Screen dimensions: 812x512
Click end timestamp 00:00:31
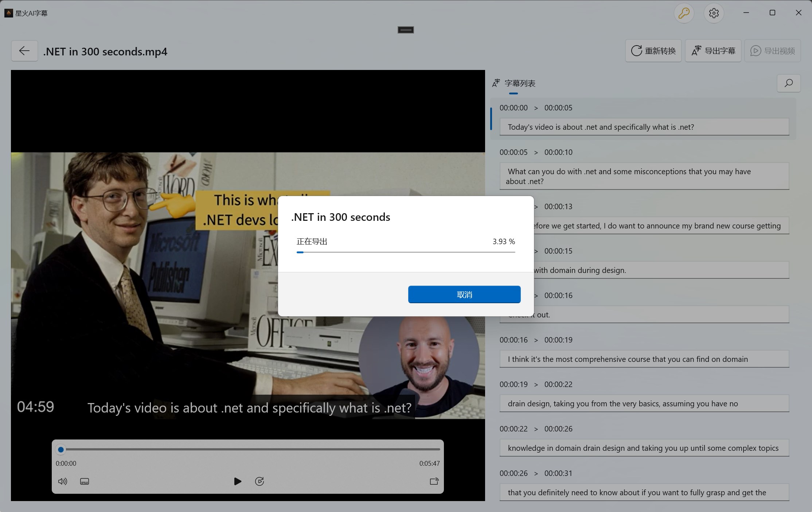coord(558,473)
